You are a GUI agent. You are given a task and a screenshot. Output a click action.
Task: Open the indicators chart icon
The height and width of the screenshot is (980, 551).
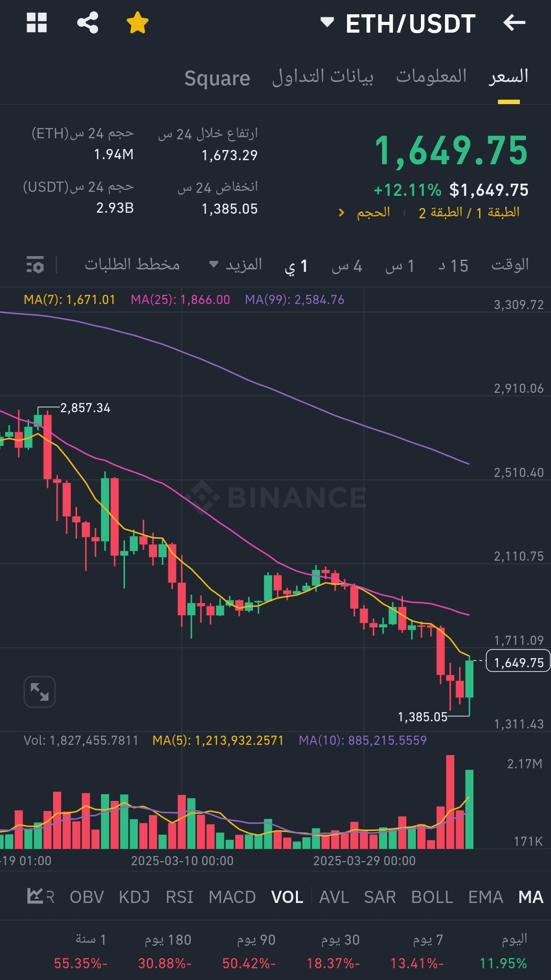[x=35, y=896]
